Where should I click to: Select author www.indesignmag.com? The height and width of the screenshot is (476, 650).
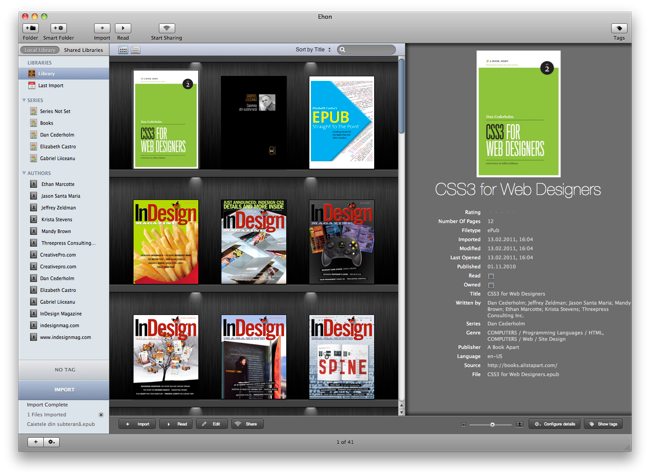coord(65,338)
